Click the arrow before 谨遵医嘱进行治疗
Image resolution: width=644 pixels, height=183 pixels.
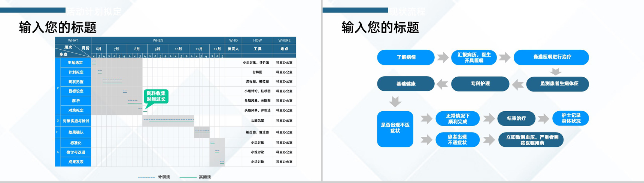(505, 58)
